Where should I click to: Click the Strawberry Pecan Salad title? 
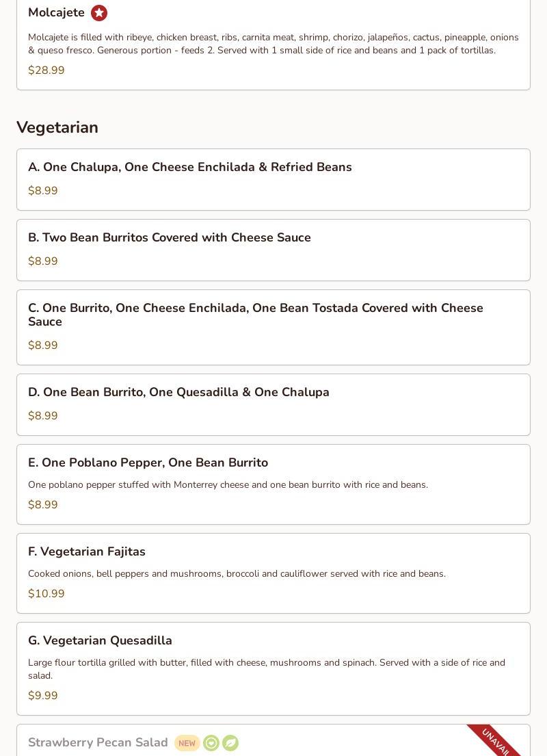point(98,743)
